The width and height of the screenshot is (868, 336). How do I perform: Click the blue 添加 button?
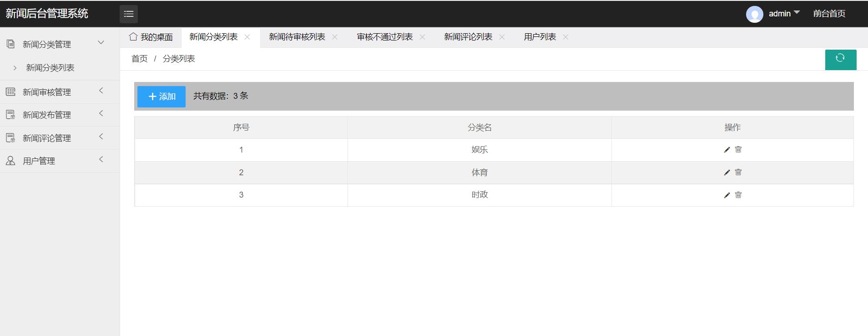161,97
